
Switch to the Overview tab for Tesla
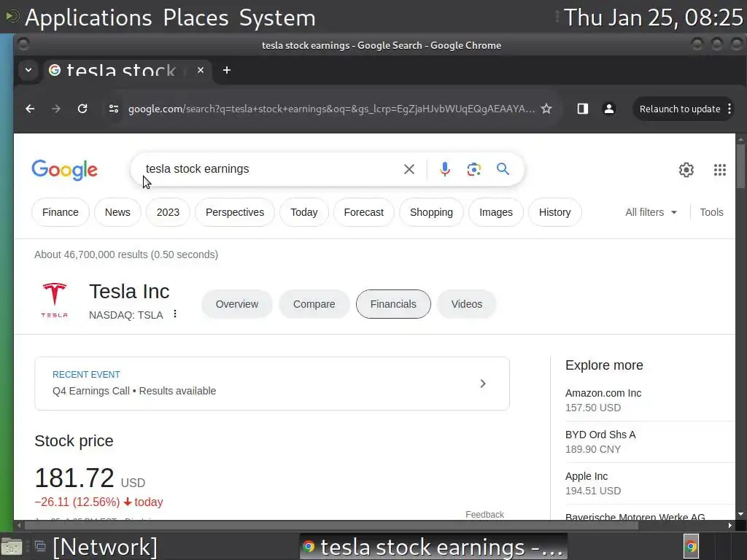pos(237,304)
